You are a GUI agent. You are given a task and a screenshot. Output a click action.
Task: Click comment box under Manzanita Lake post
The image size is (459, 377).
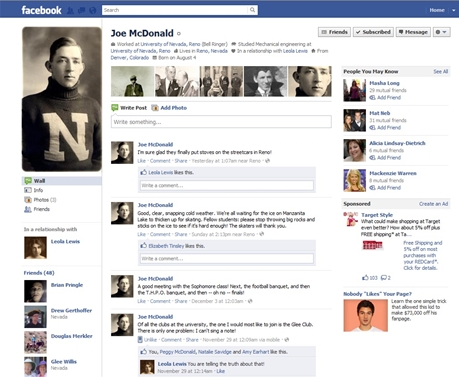[227, 259]
